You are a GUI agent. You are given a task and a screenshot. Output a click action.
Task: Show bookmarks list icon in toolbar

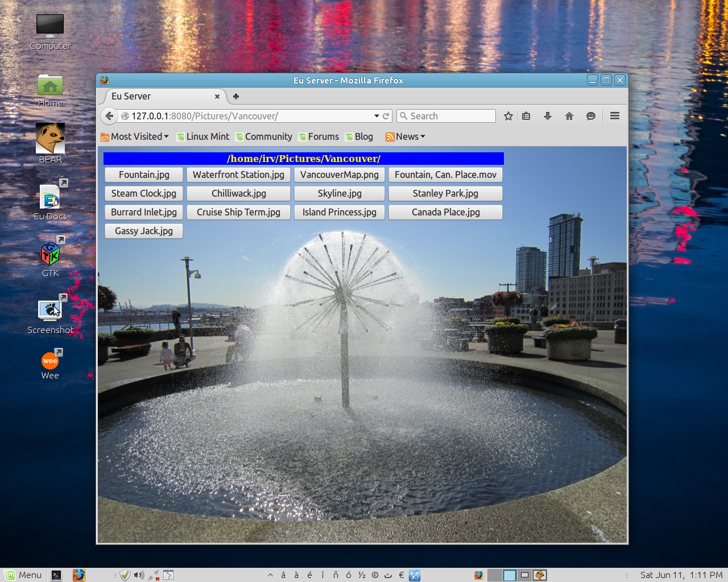coord(526,116)
